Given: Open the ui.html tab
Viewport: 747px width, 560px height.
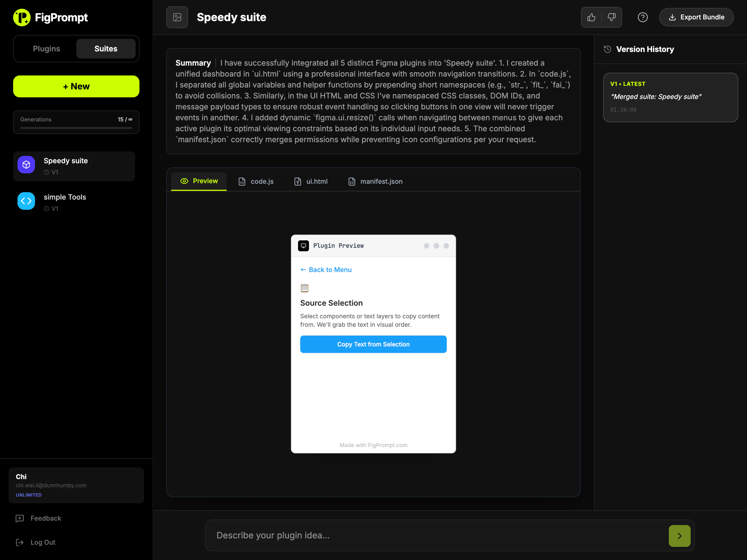Looking at the screenshot, I should click(x=311, y=181).
